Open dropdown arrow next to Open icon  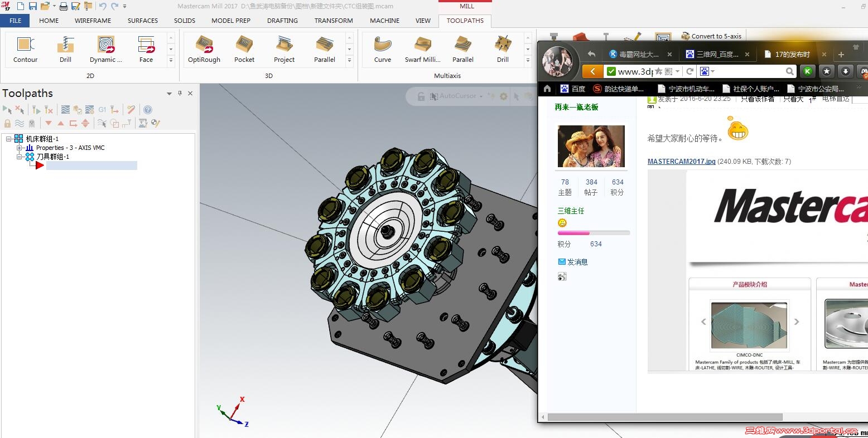(x=54, y=7)
